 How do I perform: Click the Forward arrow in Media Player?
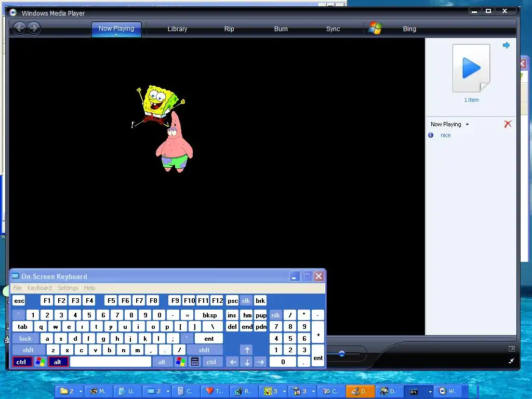[34, 28]
